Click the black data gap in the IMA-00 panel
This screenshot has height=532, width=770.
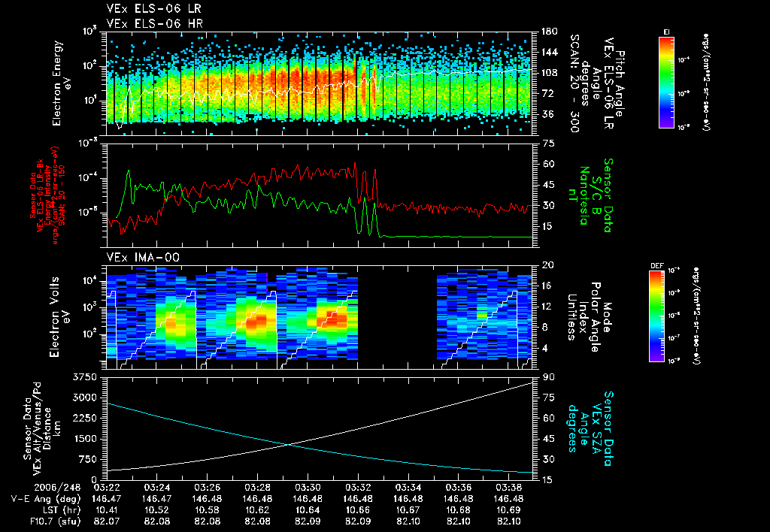tap(397, 318)
